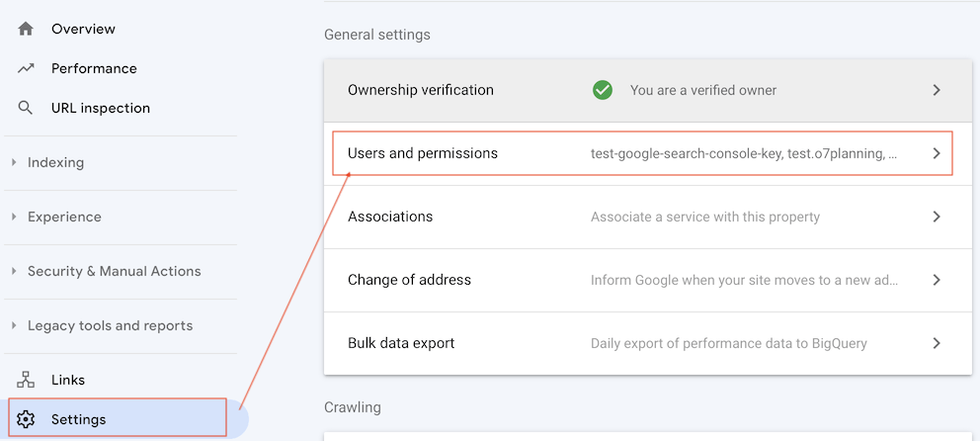
Task: Open the Change of address row
Action: pos(409,280)
